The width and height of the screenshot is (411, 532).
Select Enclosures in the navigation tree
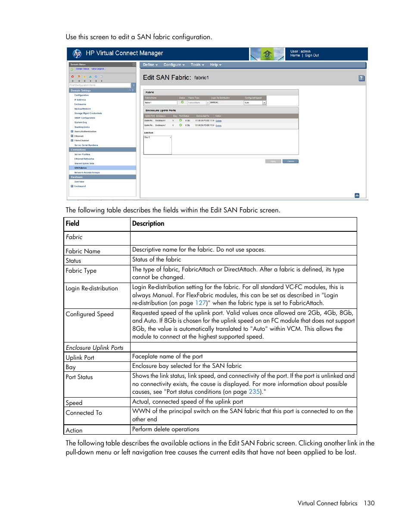80,104
